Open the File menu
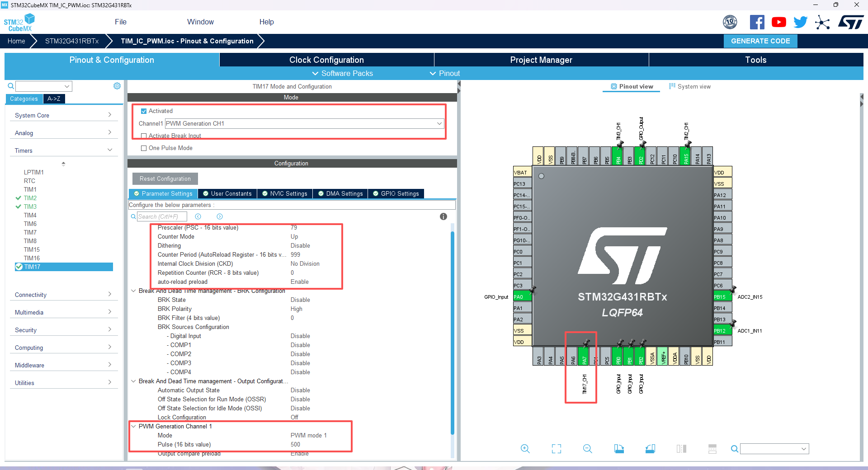The height and width of the screenshot is (470, 868). pos(121,22)
